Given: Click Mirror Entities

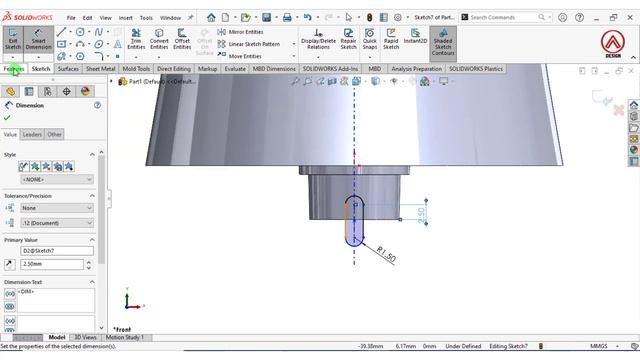Looking at the screenshot, I should coord(240,32).
